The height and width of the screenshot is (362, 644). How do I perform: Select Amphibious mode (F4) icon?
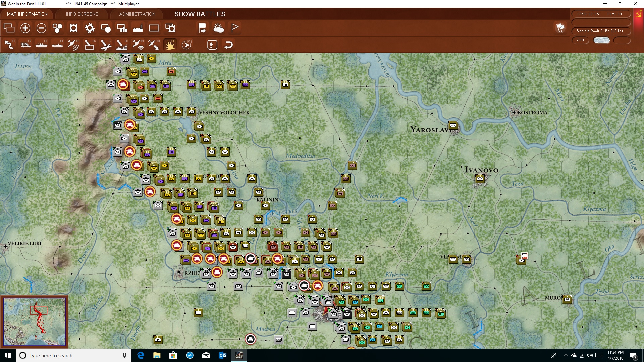click(58, 45)
